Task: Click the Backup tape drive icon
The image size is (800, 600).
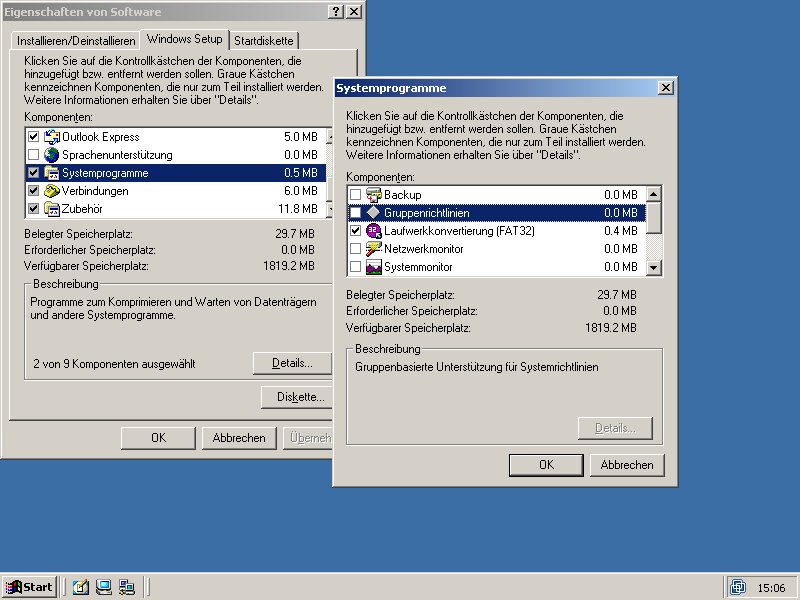Action: click(x=374, y=194)
